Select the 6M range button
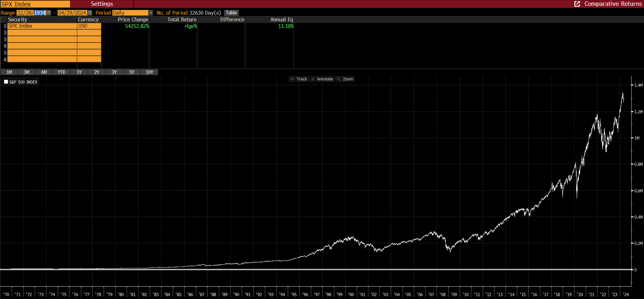 tap(44, 72)
